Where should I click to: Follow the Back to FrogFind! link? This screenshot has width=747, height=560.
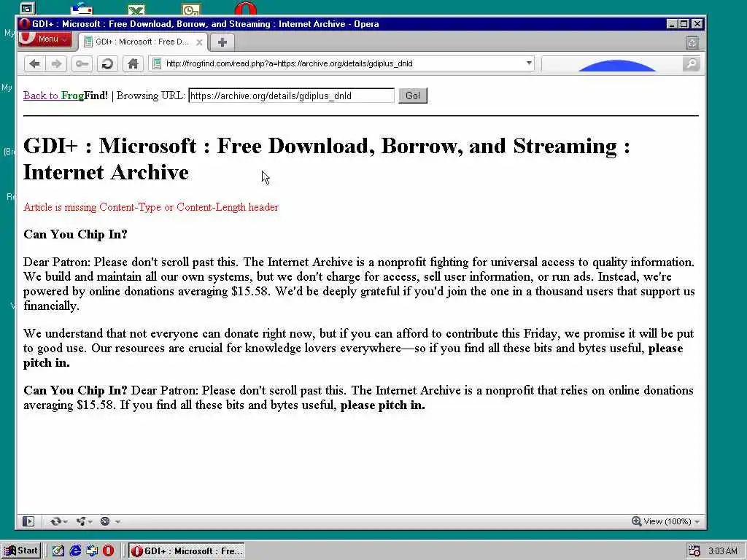point(66,96)
